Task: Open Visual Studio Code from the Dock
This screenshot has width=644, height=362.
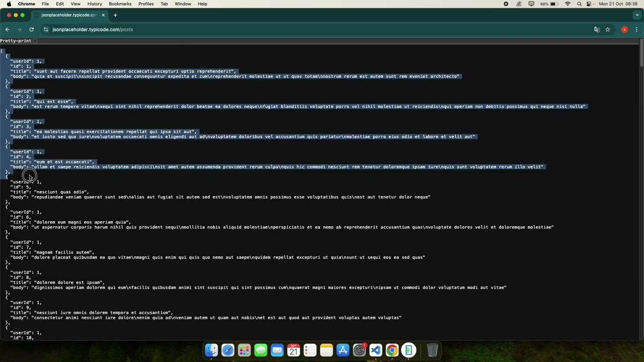Action: pos(376,350)
